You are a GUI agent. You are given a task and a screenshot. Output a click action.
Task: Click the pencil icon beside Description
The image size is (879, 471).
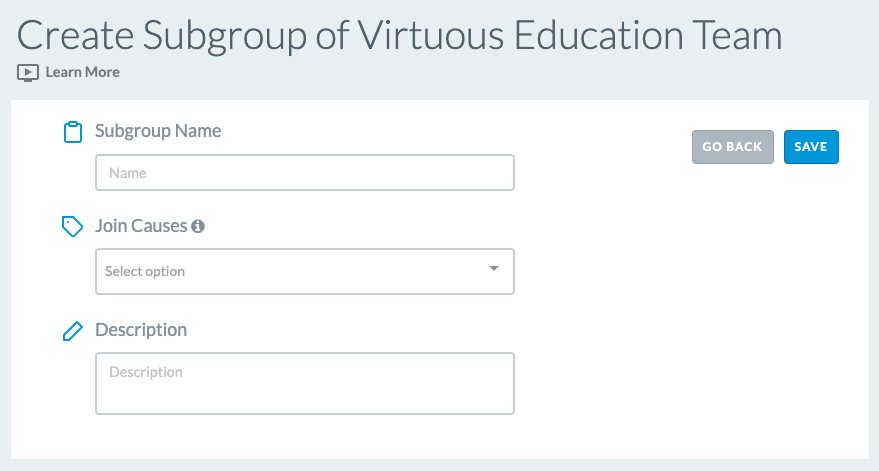72,331
